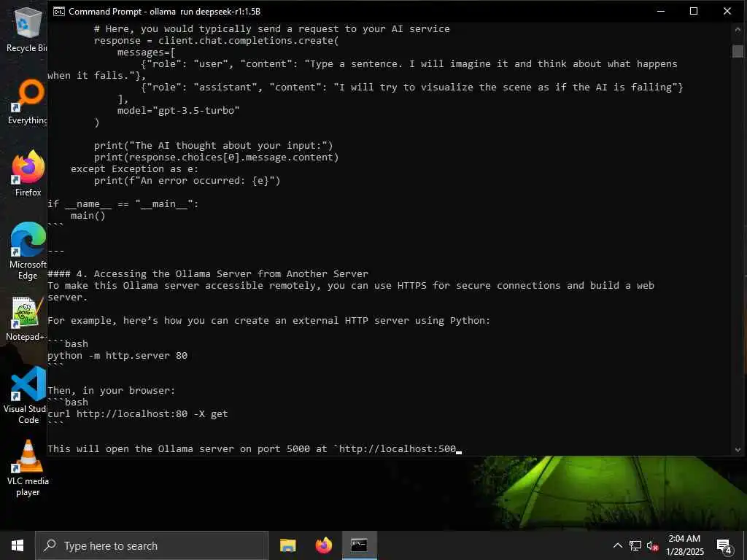Click the scrollbar up arrow in Command Prompt

[x=738, y=29]
